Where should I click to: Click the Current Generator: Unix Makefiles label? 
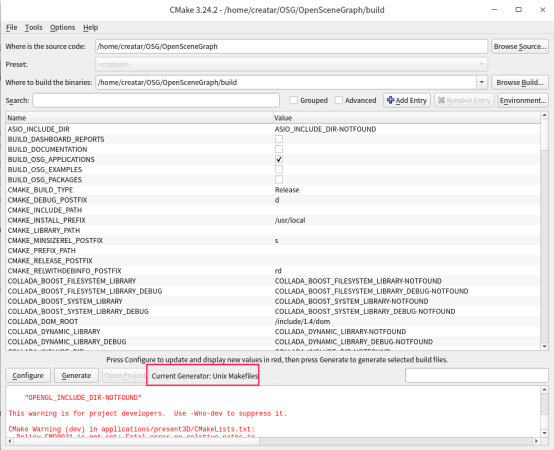[205, 376]
